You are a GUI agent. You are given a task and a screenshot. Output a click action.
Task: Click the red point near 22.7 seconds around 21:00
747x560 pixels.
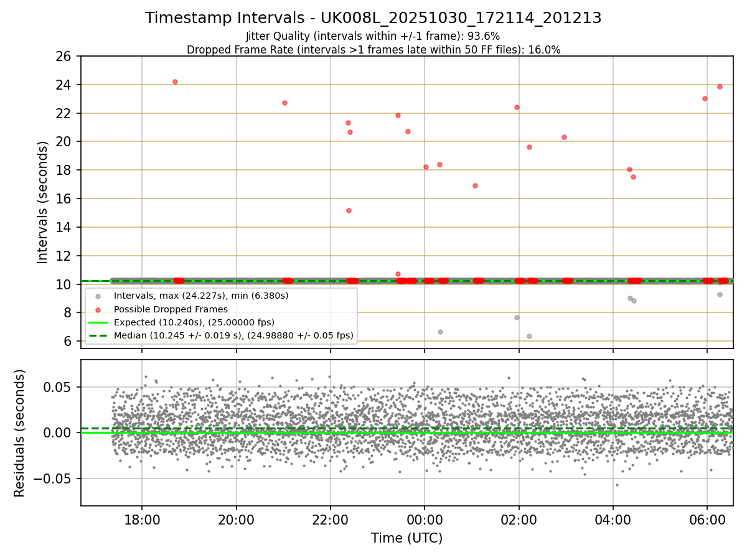pos(284,103)
